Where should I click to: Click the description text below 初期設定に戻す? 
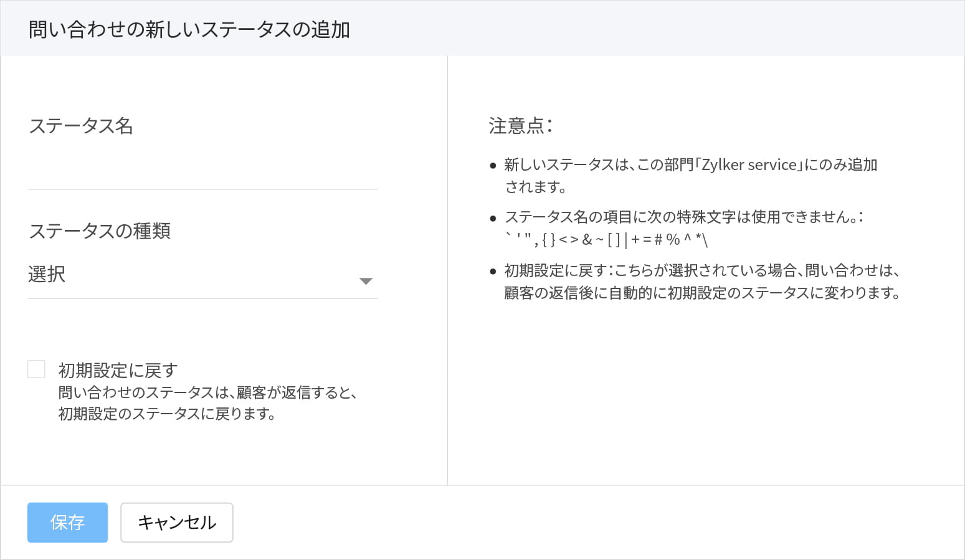pyautogui.click(x=207, y=403)
